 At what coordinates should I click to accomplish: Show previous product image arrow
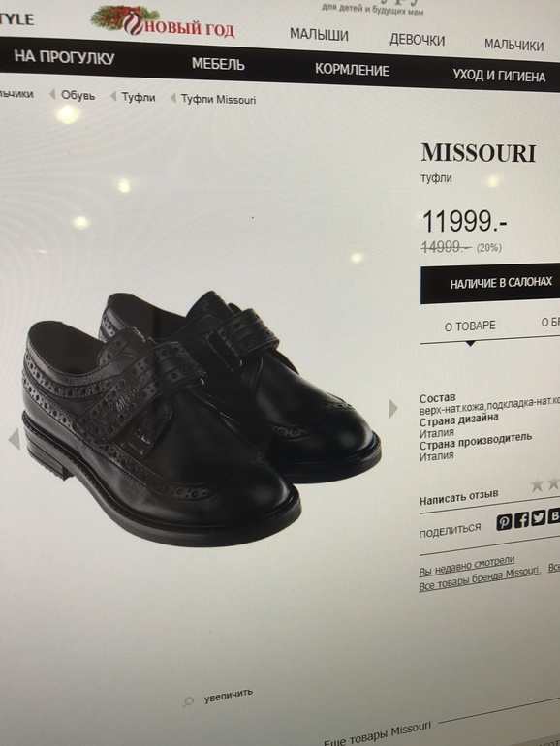pyautogui.click(x=15, y=439)
